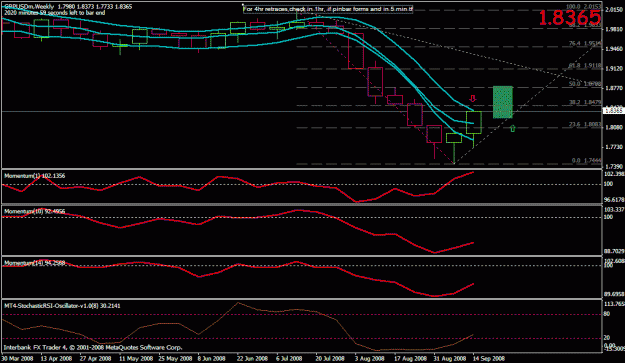Click the 20 level on StochasticRSI scale
This screenshot has height=363, width=625.
tap(607, 338)
